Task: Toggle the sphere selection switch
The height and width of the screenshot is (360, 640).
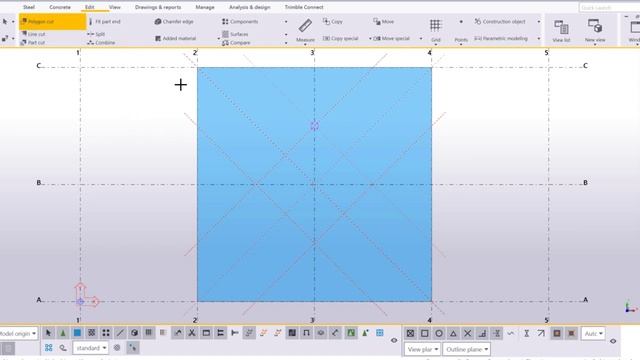Action: point(134,333)
